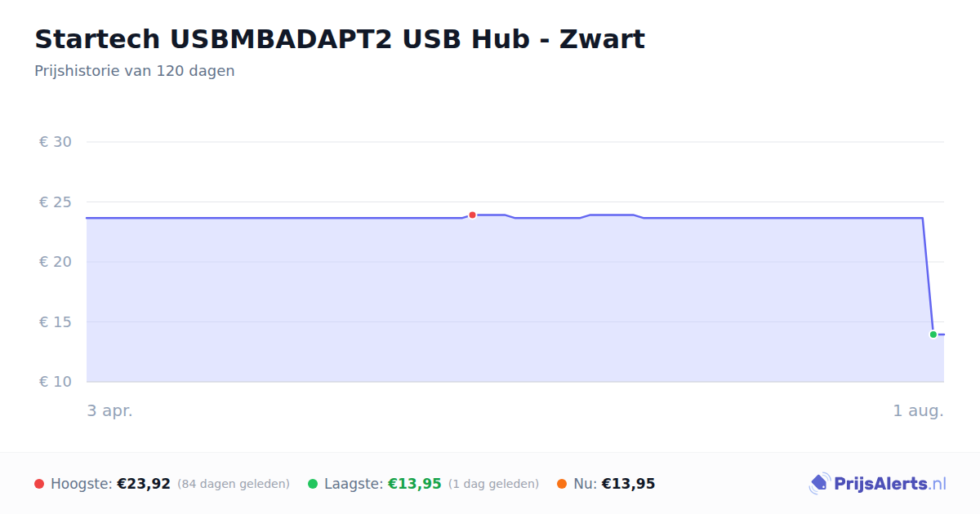This screenshot has width=980, height=514.
Task: Click the red dot beside Hoogste
Action: [x=39, y=484]
